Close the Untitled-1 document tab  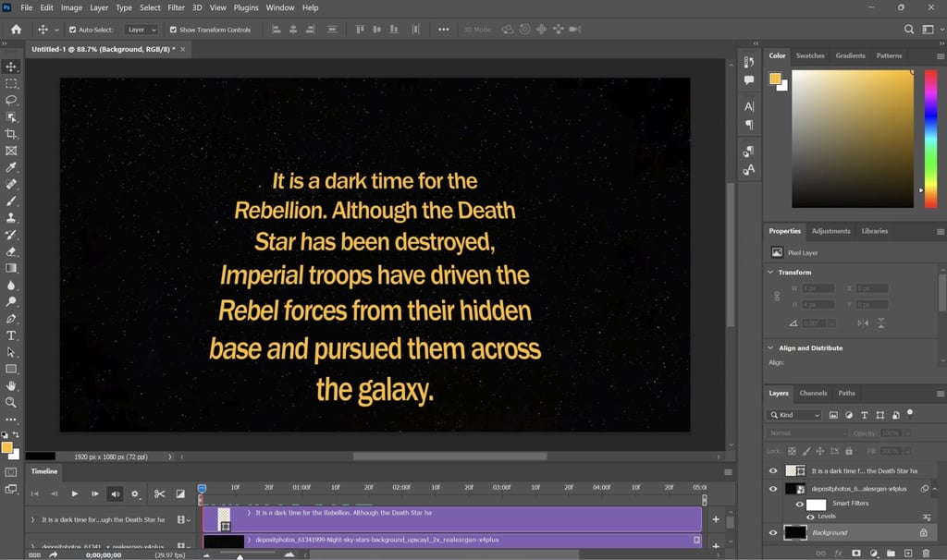[182, 49]
